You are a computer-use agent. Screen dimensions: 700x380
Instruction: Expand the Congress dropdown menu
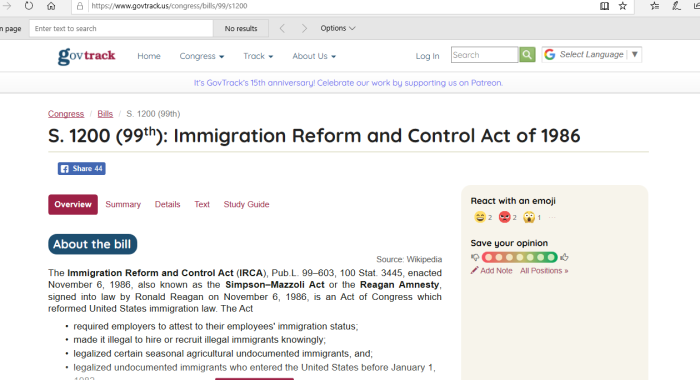(x=202, y=56)
